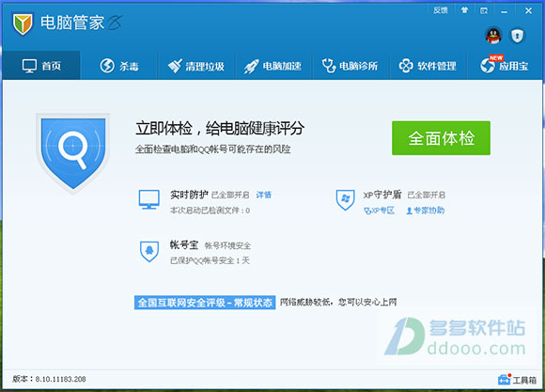545x392 pixels.
Task: Click the stethoscope icon on 电脑诊所 tab
Action: [x=329, y=66]
